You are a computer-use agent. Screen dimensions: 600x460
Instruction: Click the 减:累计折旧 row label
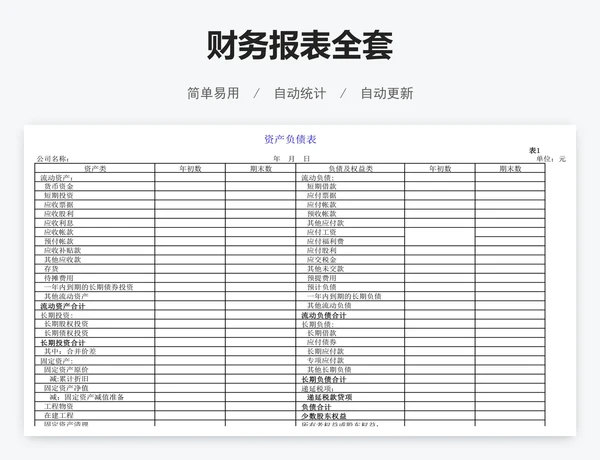point(69,379)
